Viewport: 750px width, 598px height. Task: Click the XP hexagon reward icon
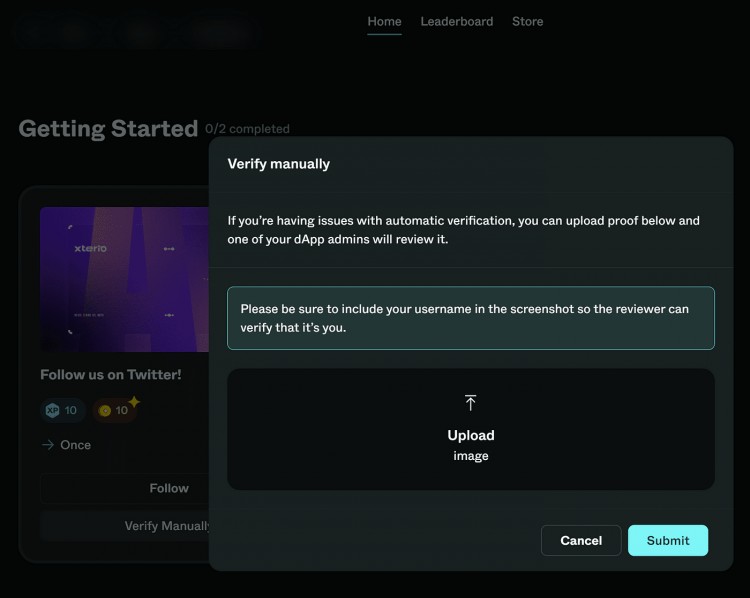pyautogui.click(x=52, y=410)
